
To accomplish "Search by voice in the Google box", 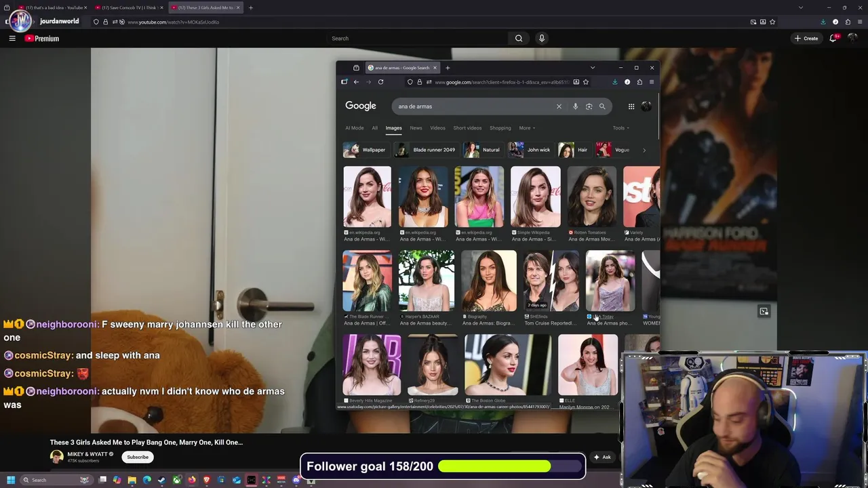I will pos(576,106).
